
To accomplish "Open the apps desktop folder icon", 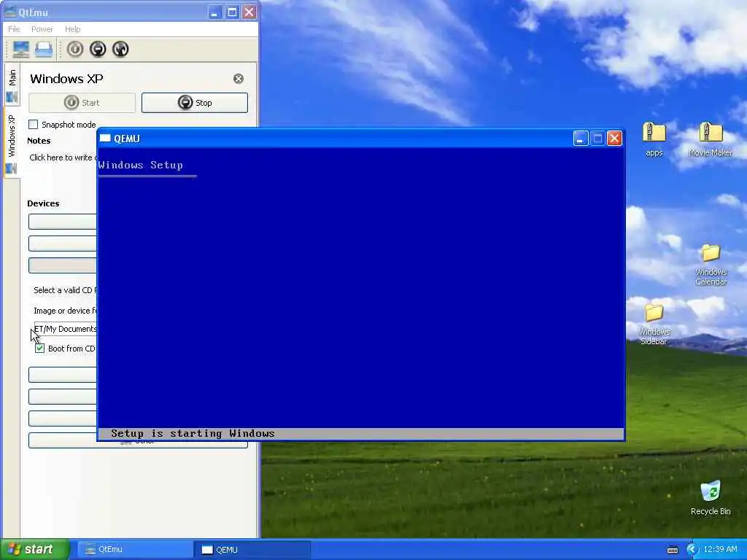I will pyautogui.click(x=654, y=139).
